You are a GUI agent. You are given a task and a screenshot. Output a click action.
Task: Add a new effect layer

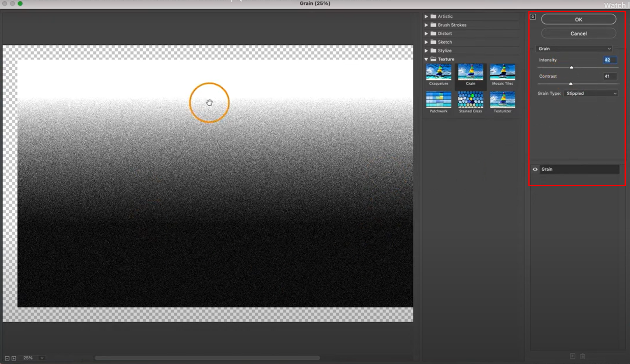coord(572,356)
